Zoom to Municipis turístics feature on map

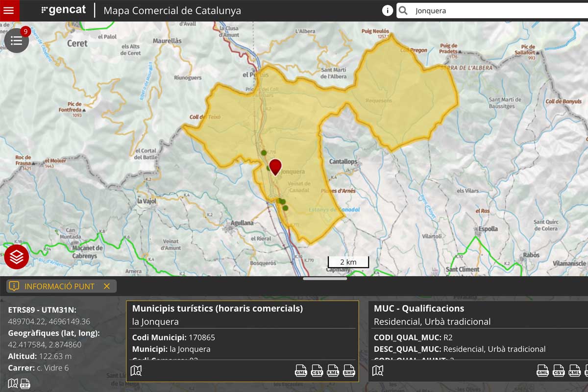pos(136,370)
